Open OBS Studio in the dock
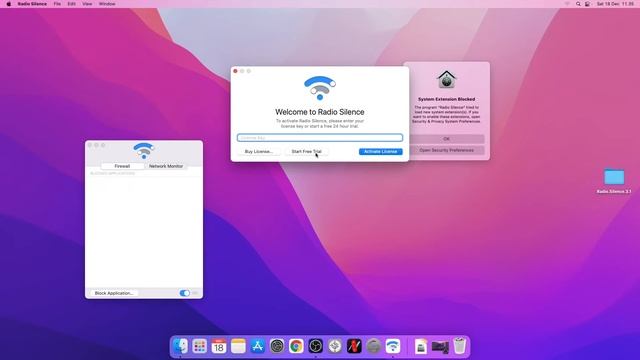The height and width of the screenshot is (360, 640). [316, 346]
